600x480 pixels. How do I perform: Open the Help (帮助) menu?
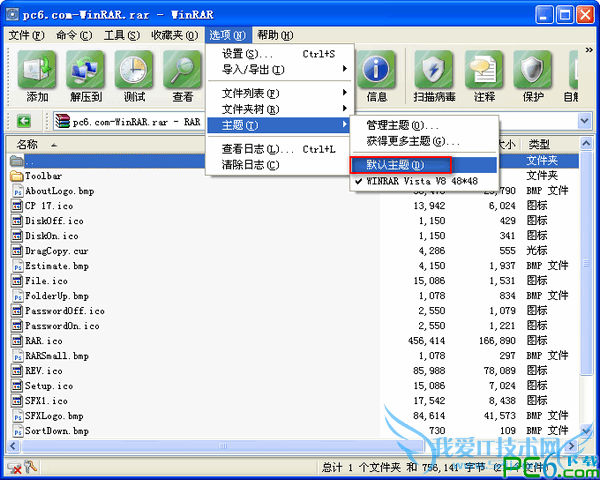click(275, 35)
